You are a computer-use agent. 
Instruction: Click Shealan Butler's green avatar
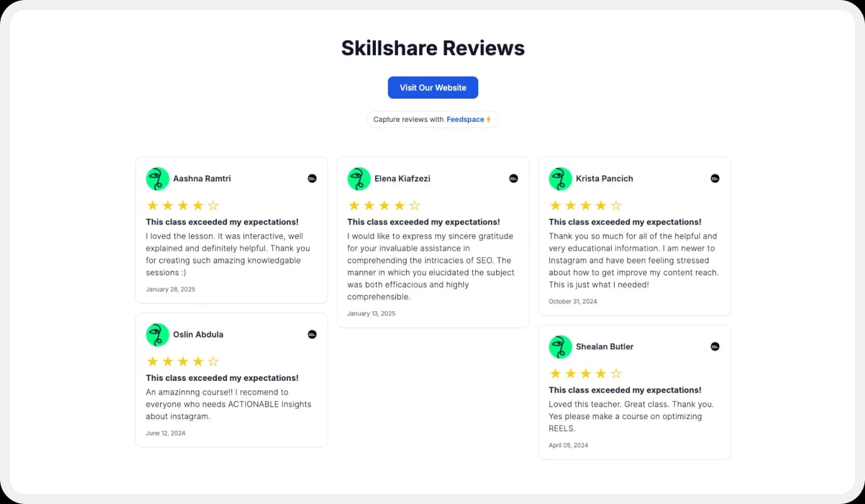pos(560,346)
